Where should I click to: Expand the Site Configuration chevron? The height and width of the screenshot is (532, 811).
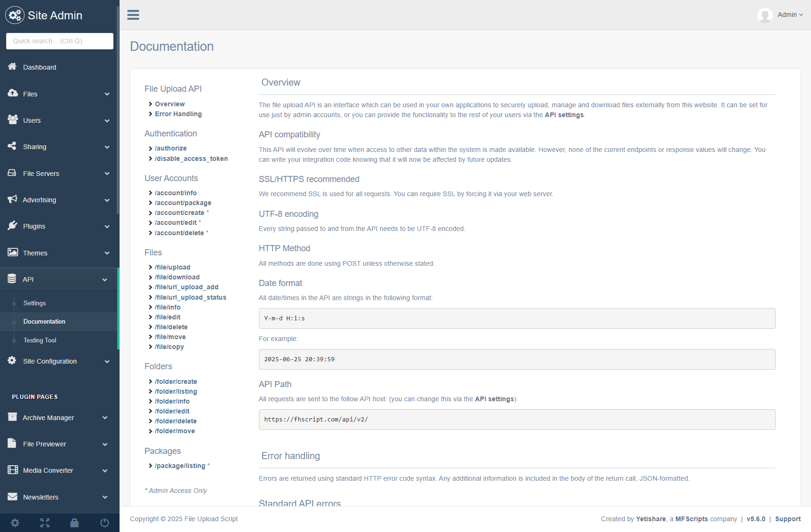point(107,362)
